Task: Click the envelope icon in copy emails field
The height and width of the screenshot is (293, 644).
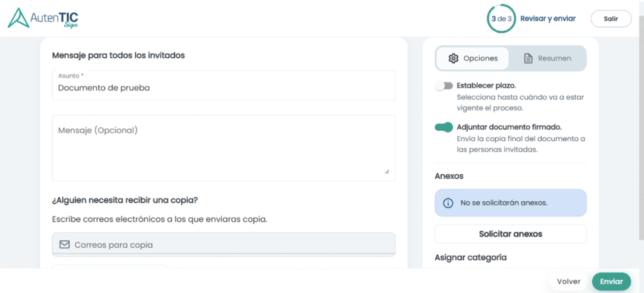Action: (x=65, y=245)
